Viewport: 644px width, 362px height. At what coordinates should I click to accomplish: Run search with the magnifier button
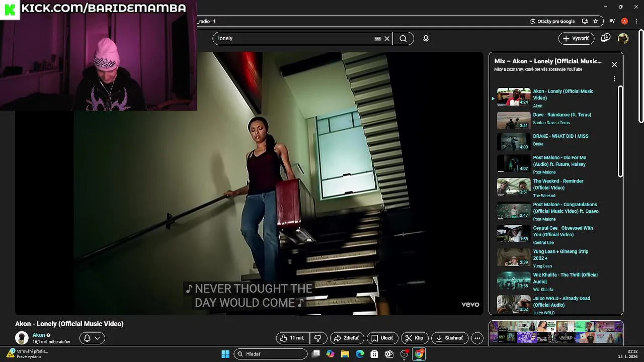[x=403, y=38]
